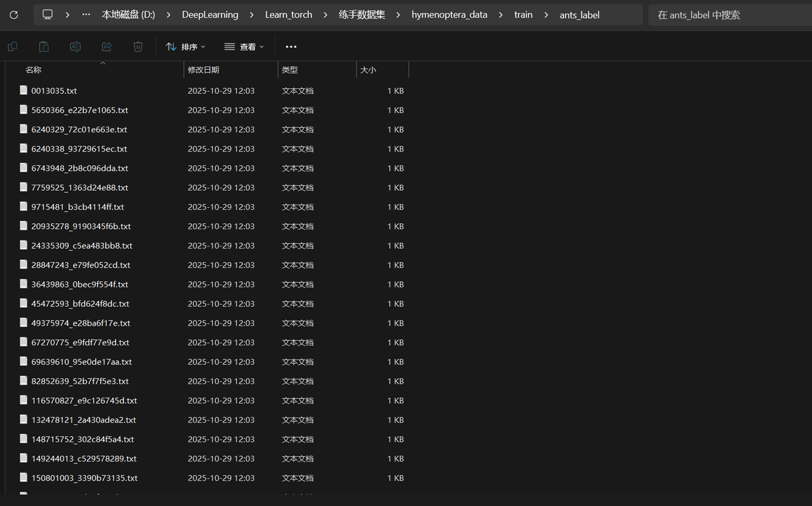Screen dimensions: 812x506
Task: Select file 67270775_e9fdf77e9d.txt
Action: click(80, 343)
